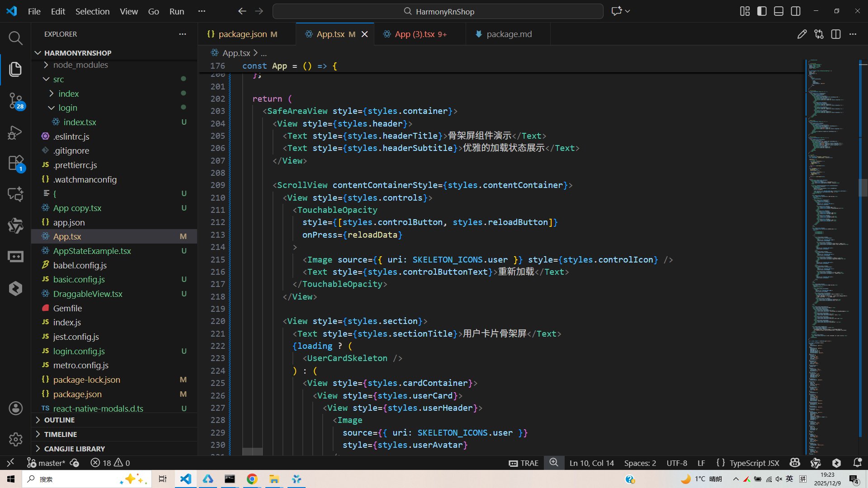Open the Extensions view
Screen dimensions: 868x488
tap(15, 163)
